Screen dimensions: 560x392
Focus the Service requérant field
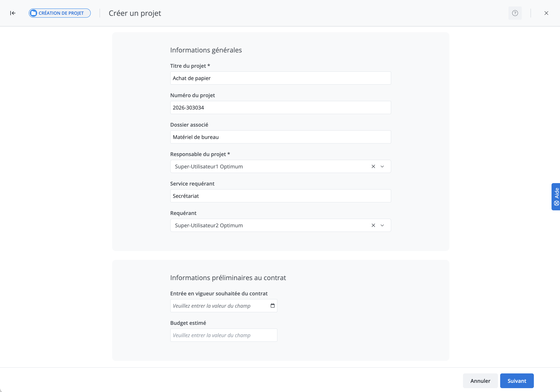281,196
